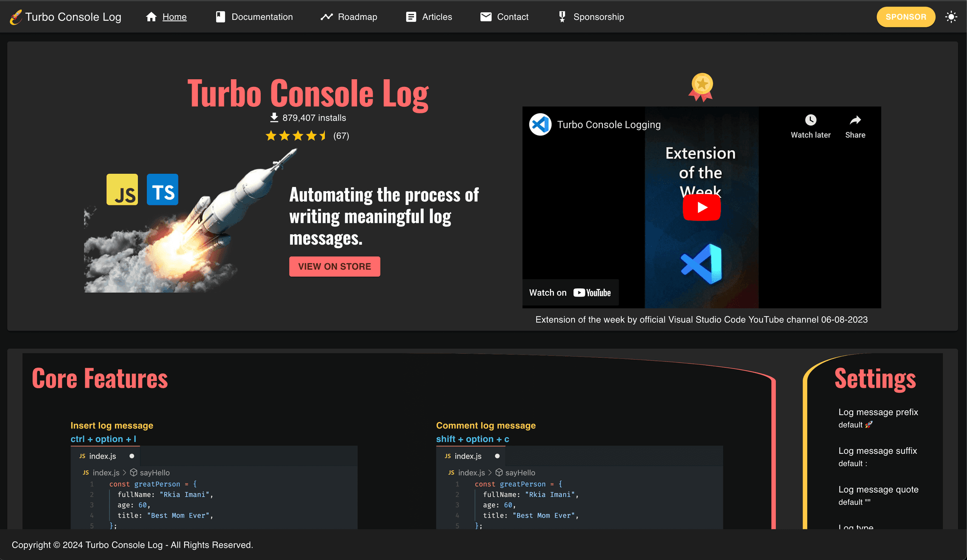Click the SPONSOR button
This screenshot has height=560, width=967.
click(x=906, y=17)
